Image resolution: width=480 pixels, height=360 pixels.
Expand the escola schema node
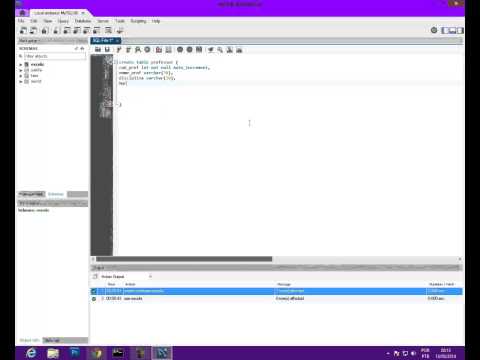pos(21,65)
